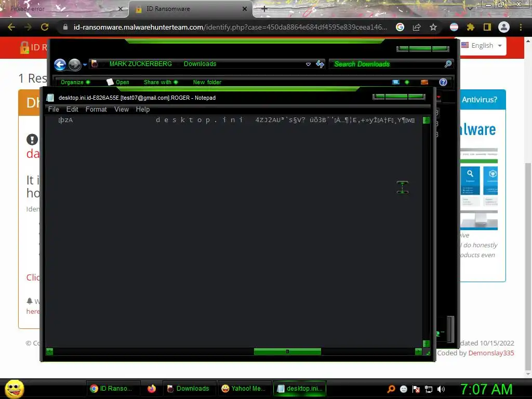Open the Organize menu in Explorer
The image size is (532, 399).
(75, 82)
